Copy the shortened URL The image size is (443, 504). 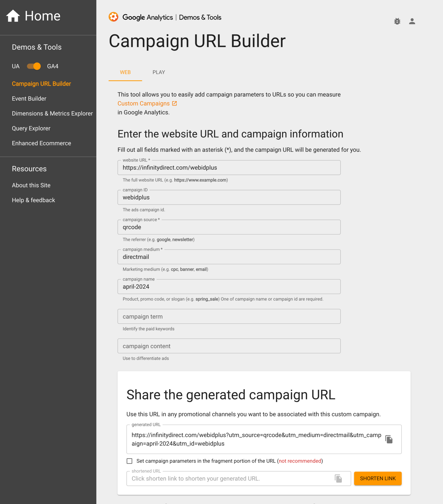tap(338, 478)
